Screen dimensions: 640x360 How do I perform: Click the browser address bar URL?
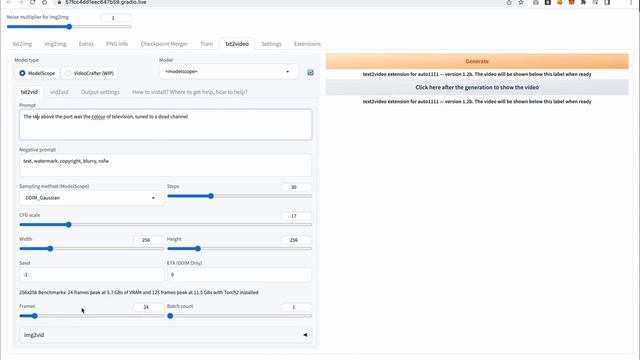[106, 2]
